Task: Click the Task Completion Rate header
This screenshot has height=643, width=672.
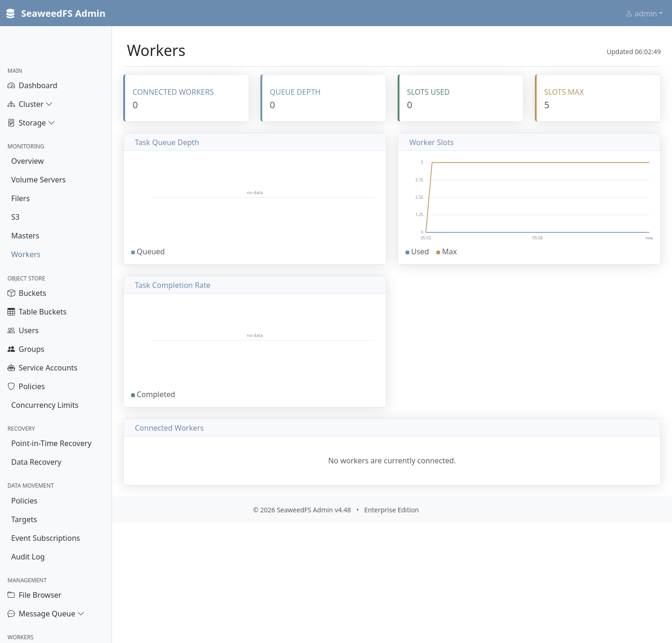Action: [255, 285]
